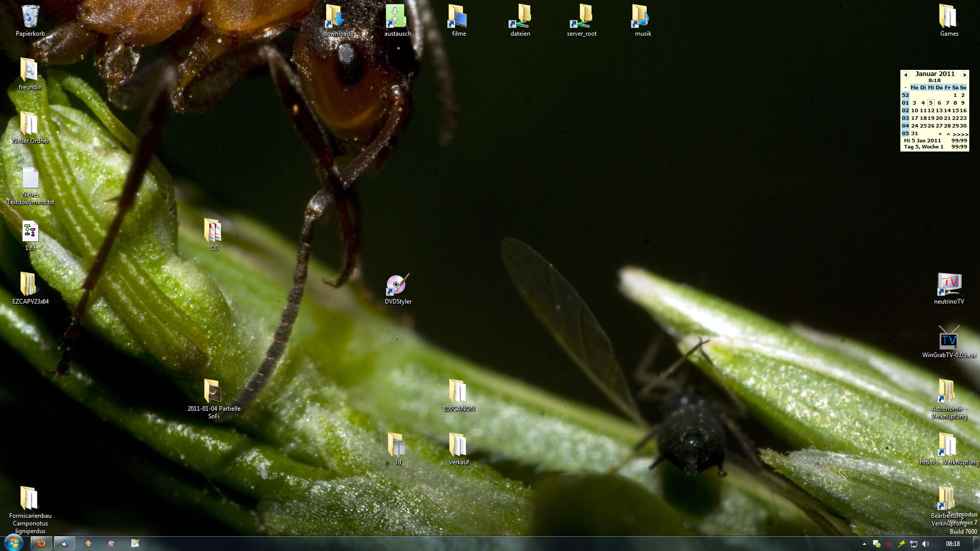Click the Windows Start orb
The width and height of the screenshot is (980, 551).
coord(13,542)
